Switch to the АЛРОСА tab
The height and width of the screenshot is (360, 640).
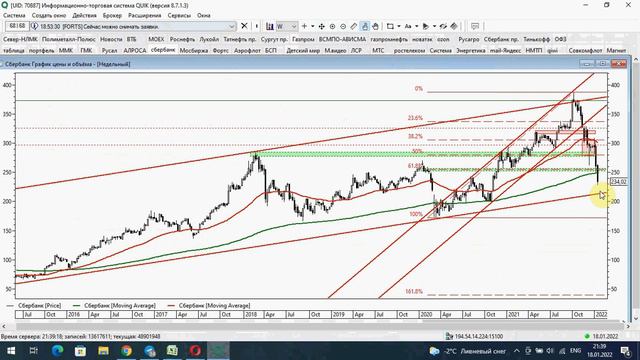(x=135, y=51)
